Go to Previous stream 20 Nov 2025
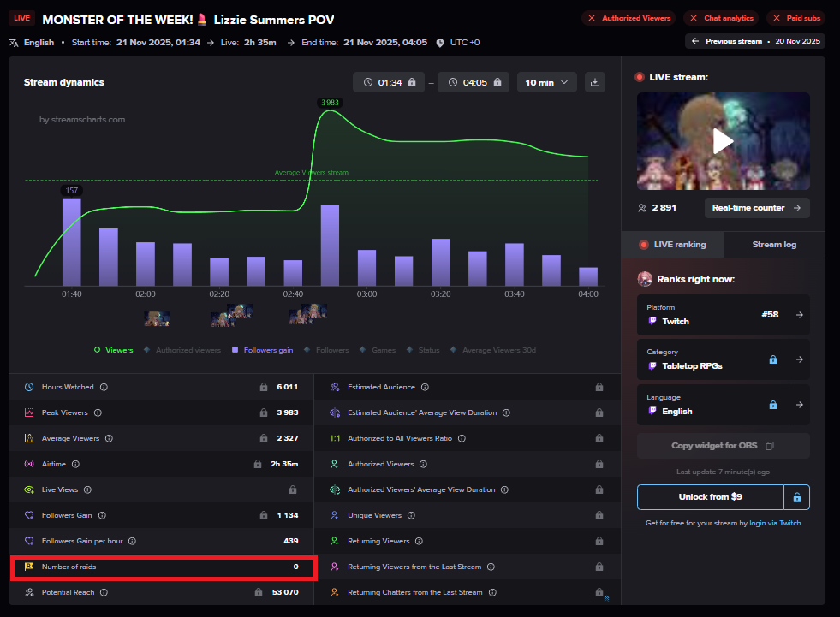The height and width of the screenshot is (617, 840). pos(755,41)
